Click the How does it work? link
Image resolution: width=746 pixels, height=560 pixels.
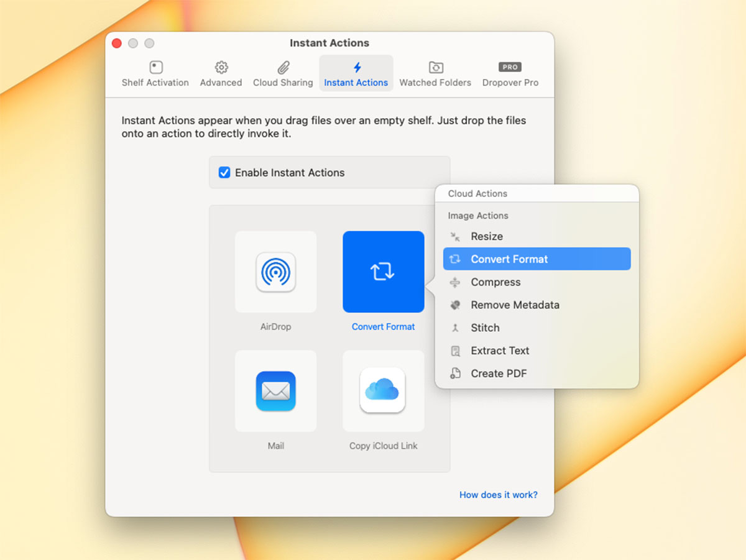(x=498, y=495)
